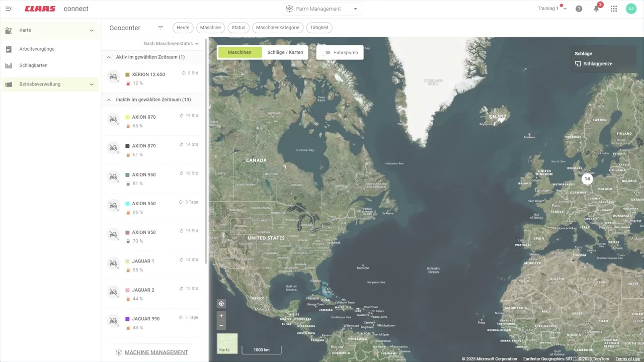Viewport: 644px width, 362px height.
Task: Click the Schlaggrenze legend icon
Action: [578, 64]
